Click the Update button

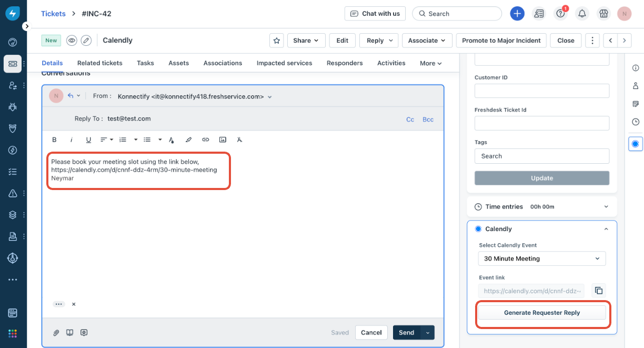[x=542, y=178]
